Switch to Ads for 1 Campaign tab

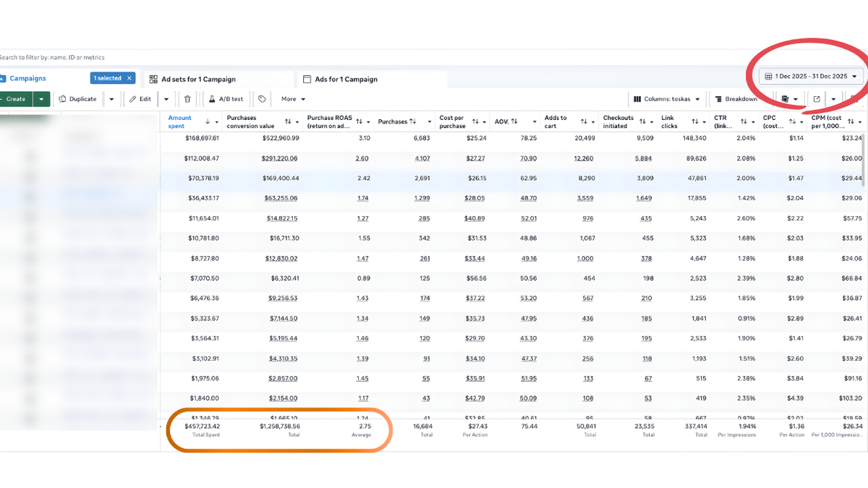click(346, 80)
